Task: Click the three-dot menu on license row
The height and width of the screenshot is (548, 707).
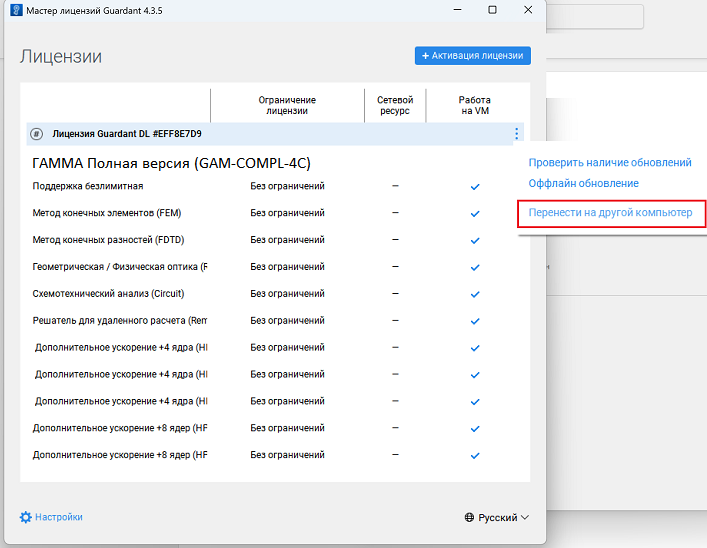Action: coord(516,134)
